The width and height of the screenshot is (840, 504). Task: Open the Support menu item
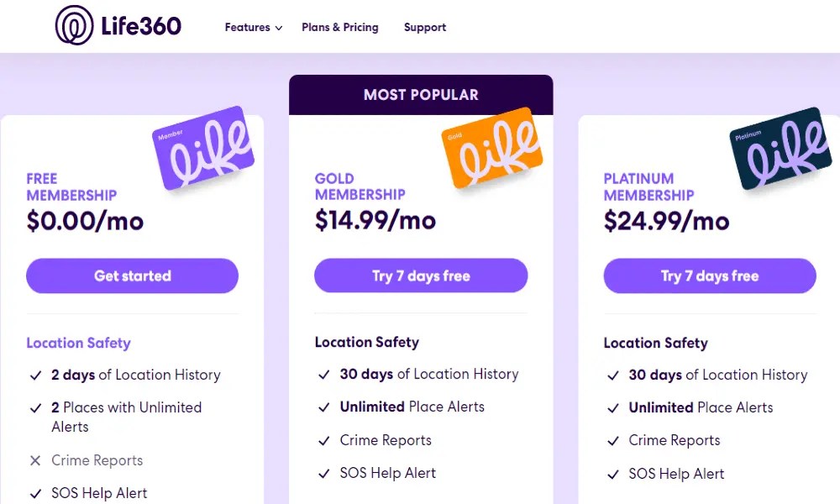pyautogui.click(x=425, y=27)
